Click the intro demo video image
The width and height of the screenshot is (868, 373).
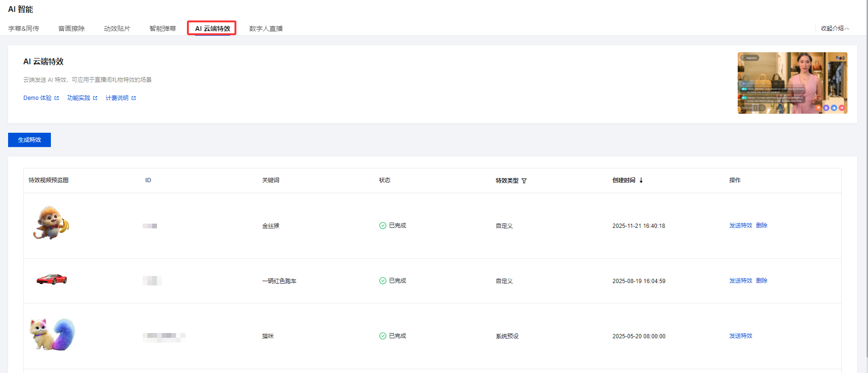(x=792, y=83)
